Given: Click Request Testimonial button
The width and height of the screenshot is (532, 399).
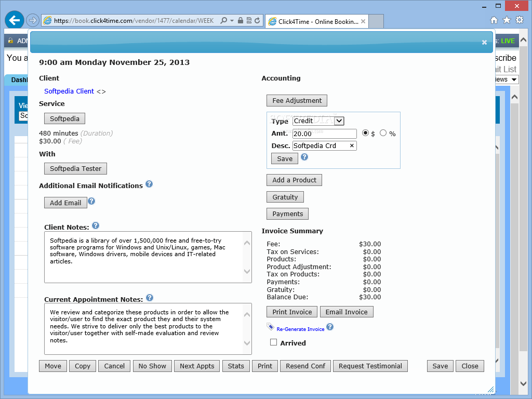Looking at the screenshot, I should (x=370, y=366).
